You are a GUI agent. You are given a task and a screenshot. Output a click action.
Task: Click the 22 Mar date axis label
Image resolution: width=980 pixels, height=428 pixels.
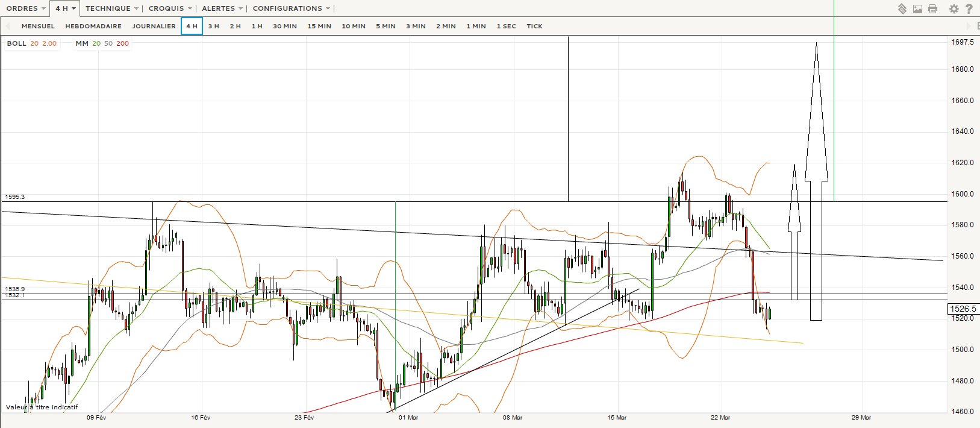[720, 417]
